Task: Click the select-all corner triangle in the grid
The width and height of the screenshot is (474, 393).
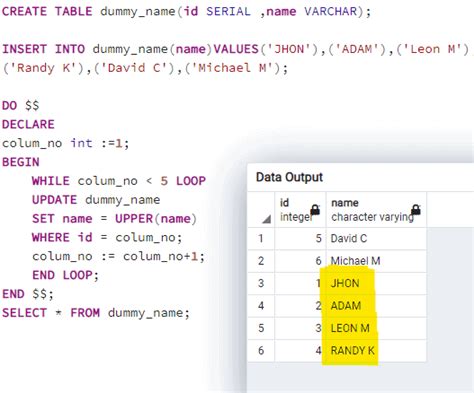Action: [266, 219]
